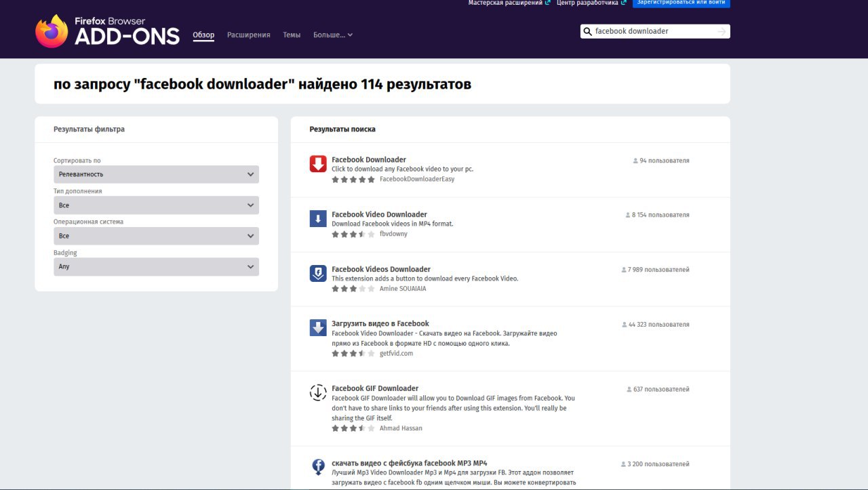This screenshot has width=868, height=490.
Task: Click author name Amine SOUAIAIA
Action: [x=403, y=289]
